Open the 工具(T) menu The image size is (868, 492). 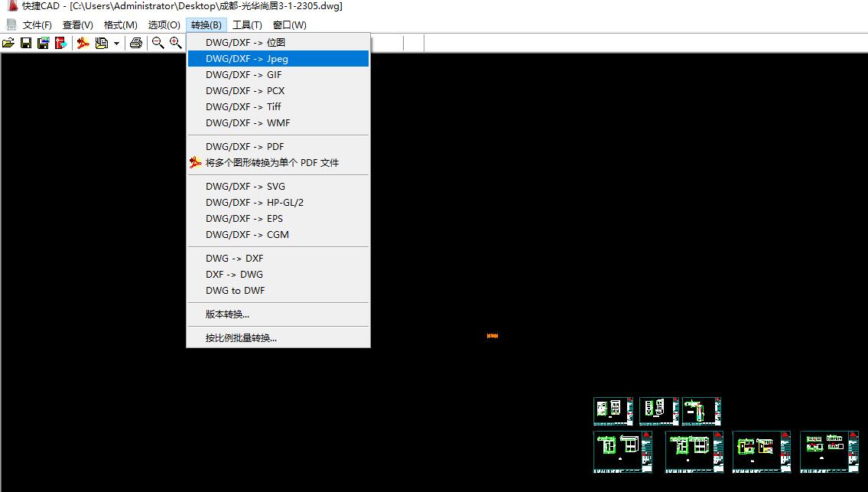click(247, 24)
